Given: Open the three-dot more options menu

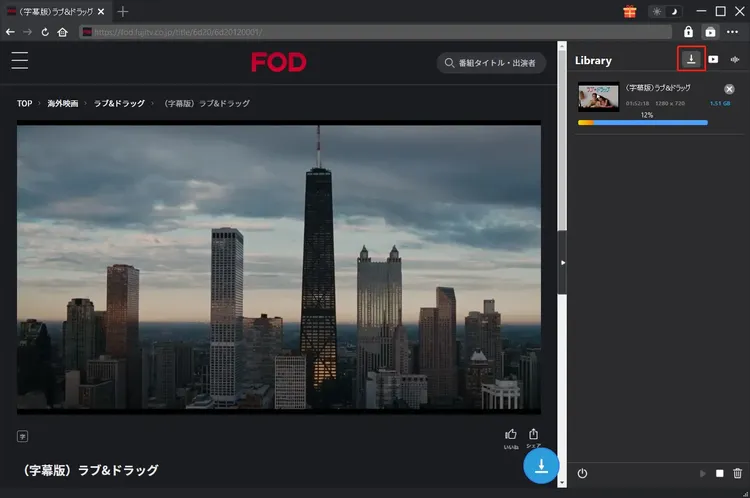Looking at the screenshot, I should coord(734,32).
